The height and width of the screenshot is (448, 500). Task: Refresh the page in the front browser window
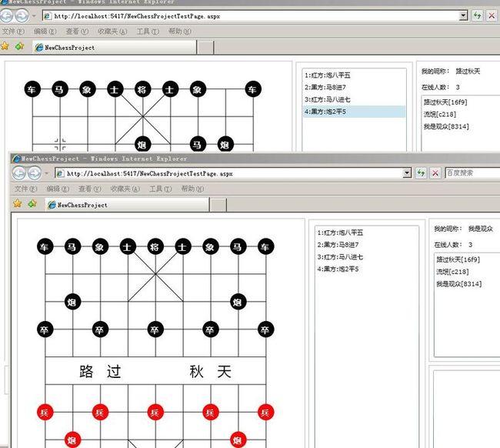[x=421, y=173]
